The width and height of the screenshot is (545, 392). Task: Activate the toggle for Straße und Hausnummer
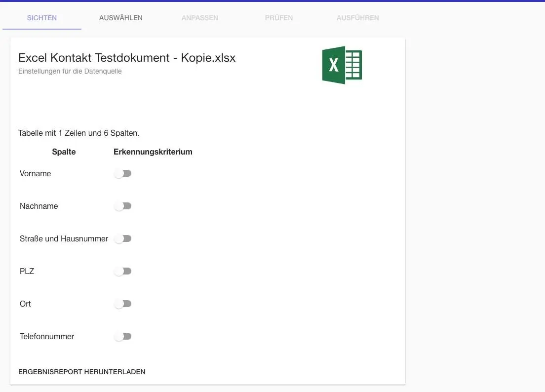pyautogui.click(x=122, y=238)
